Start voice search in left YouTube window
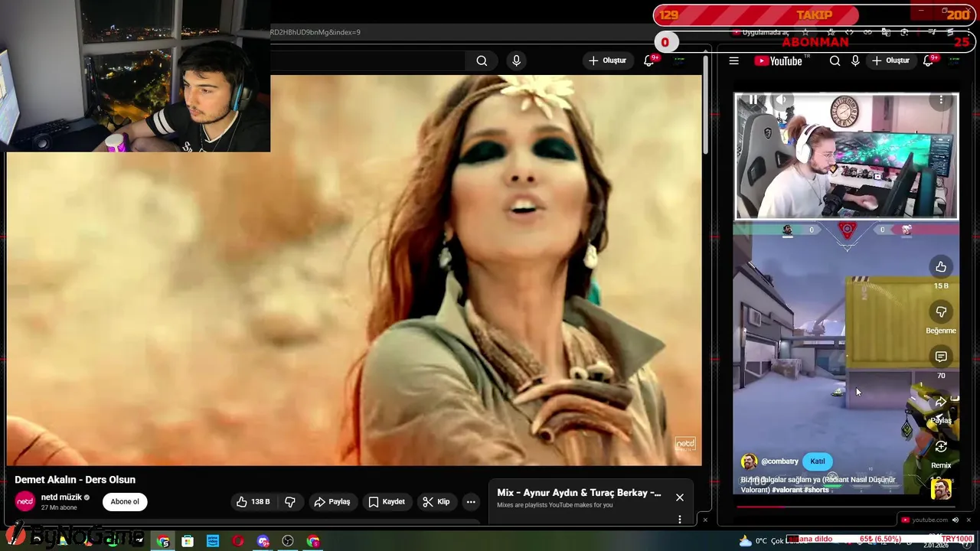Screen dimensions: 980x551 click(x=516, y=60)
